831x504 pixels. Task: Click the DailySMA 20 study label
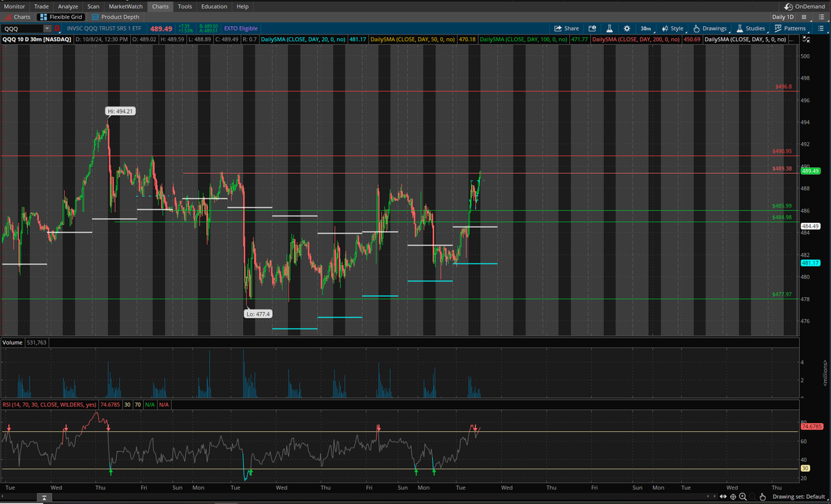303,39
